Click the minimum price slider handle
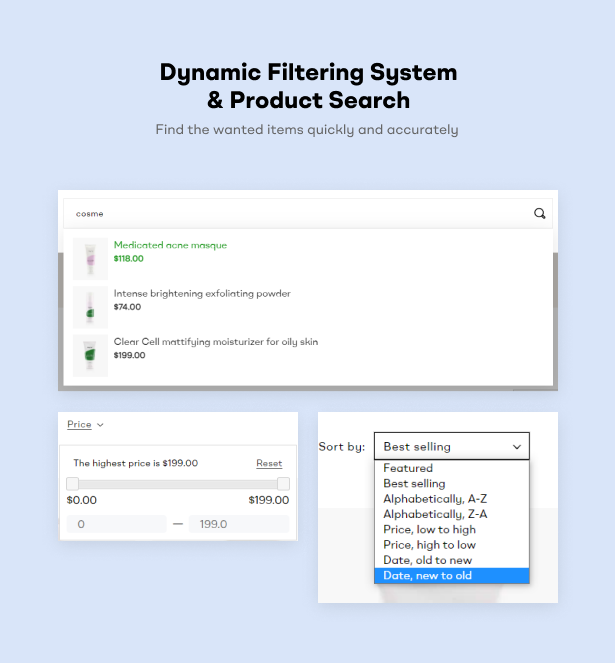The width and height of the screenshot is (615, 663). [x=72, y=484]
